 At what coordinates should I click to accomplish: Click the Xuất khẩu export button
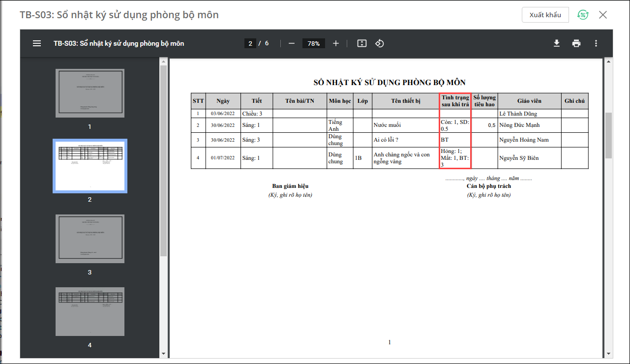point(545,15)
